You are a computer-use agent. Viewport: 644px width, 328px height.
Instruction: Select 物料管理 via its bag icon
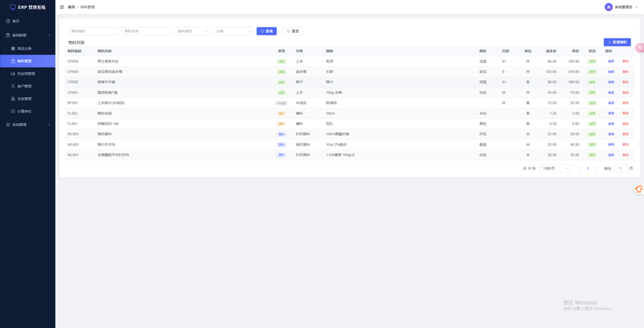point(13,61)
